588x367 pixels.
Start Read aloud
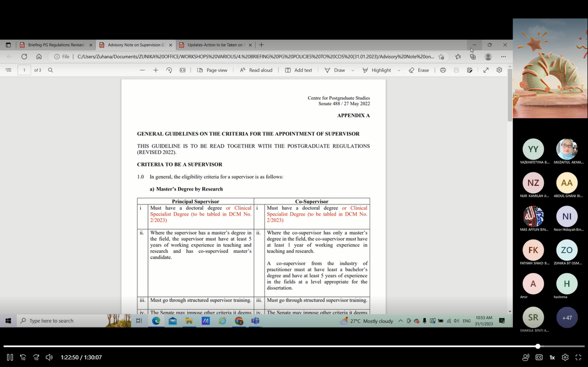(256, 70)
